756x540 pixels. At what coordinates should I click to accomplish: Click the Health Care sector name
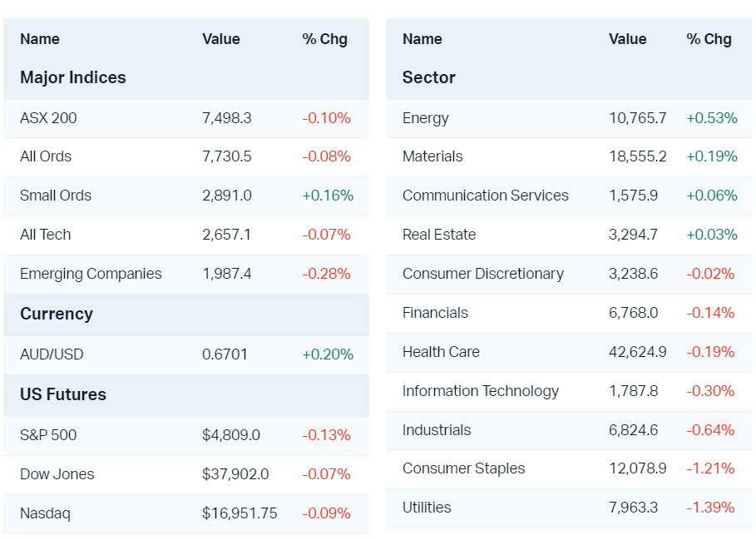click(x=441, y=352)
